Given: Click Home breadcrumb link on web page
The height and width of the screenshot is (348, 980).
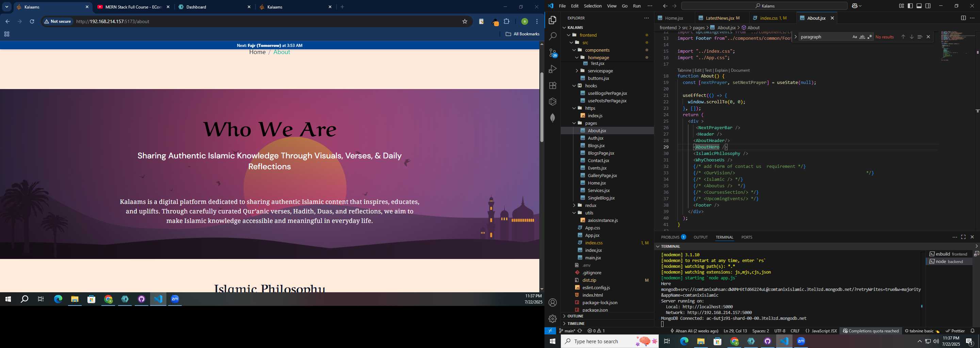Looking at the screenshot, I should pyautogui.click(x=257, y=52).
